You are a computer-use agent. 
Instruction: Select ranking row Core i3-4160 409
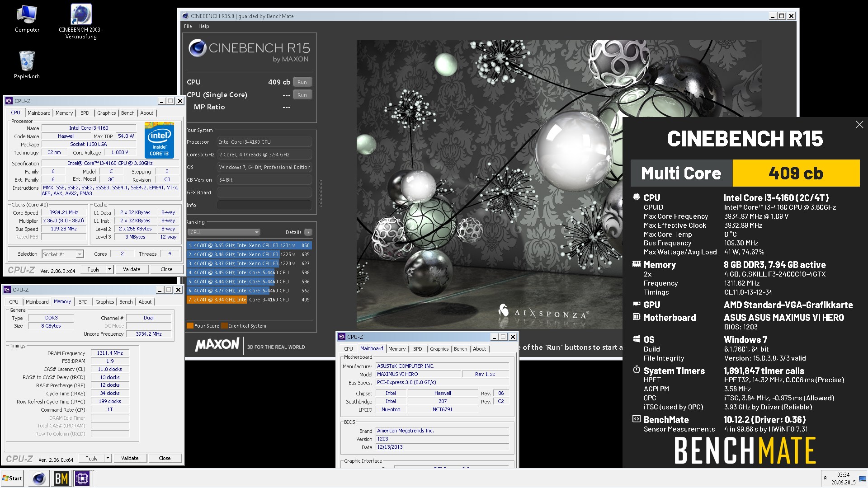click(x=249, y=300)
